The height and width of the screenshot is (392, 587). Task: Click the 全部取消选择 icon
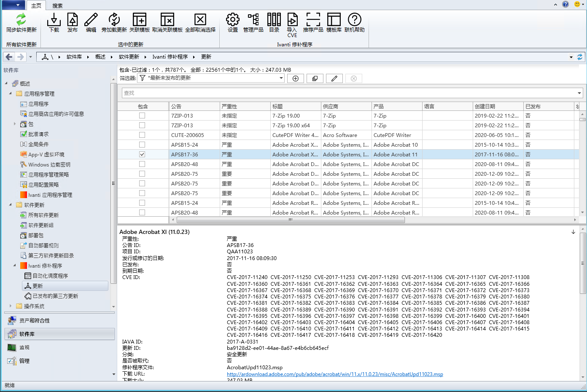[x=200, y=19]
